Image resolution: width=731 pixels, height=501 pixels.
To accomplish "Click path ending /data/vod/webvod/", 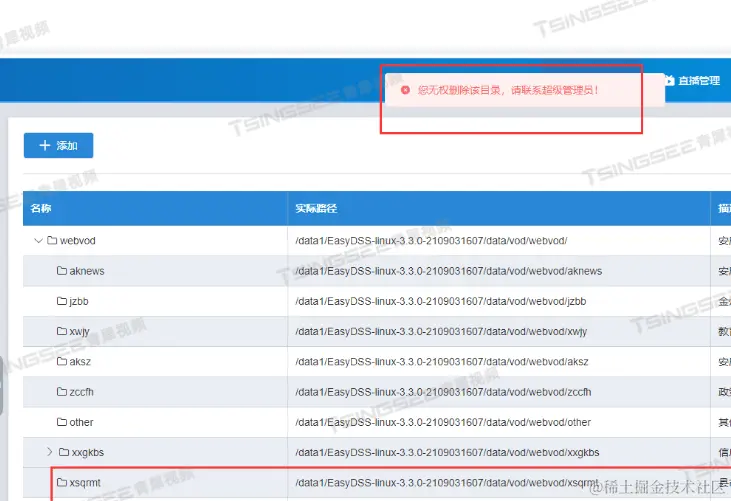I will (431, 241).
